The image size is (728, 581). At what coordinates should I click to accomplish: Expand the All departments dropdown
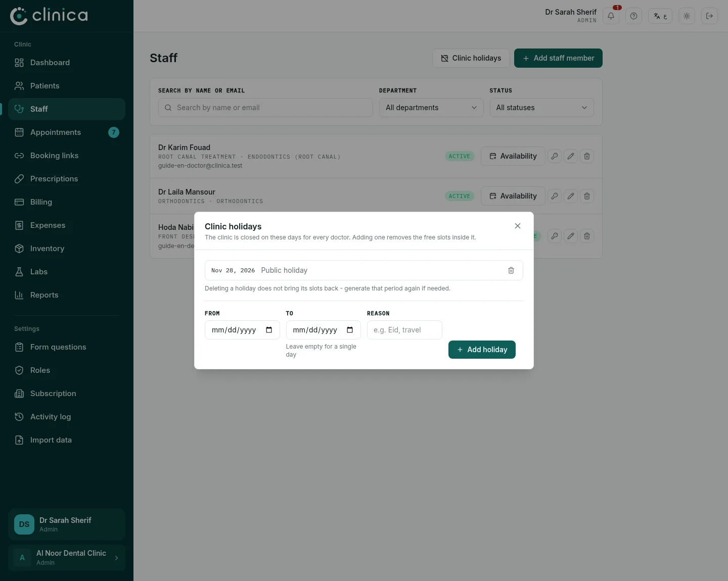431,108
